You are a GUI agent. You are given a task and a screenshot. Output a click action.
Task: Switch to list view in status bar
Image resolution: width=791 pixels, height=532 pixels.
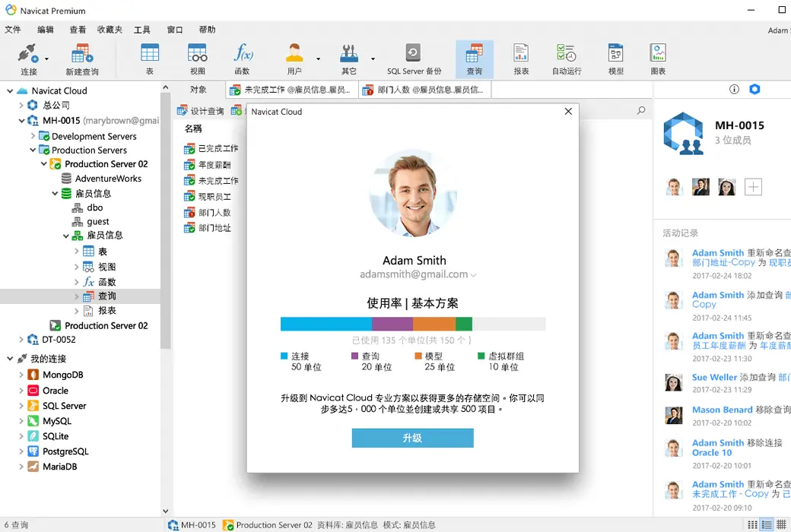(x=767, y=524)
